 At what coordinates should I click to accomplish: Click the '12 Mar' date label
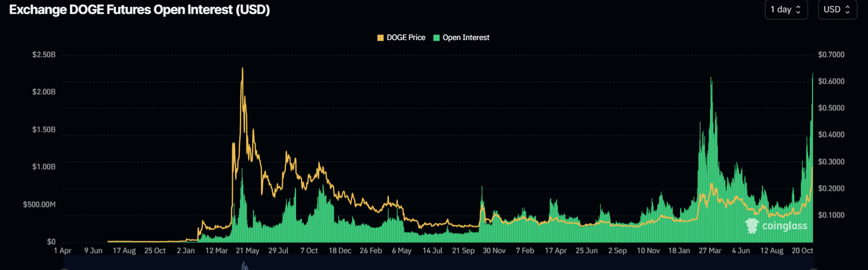pos(218,250)
